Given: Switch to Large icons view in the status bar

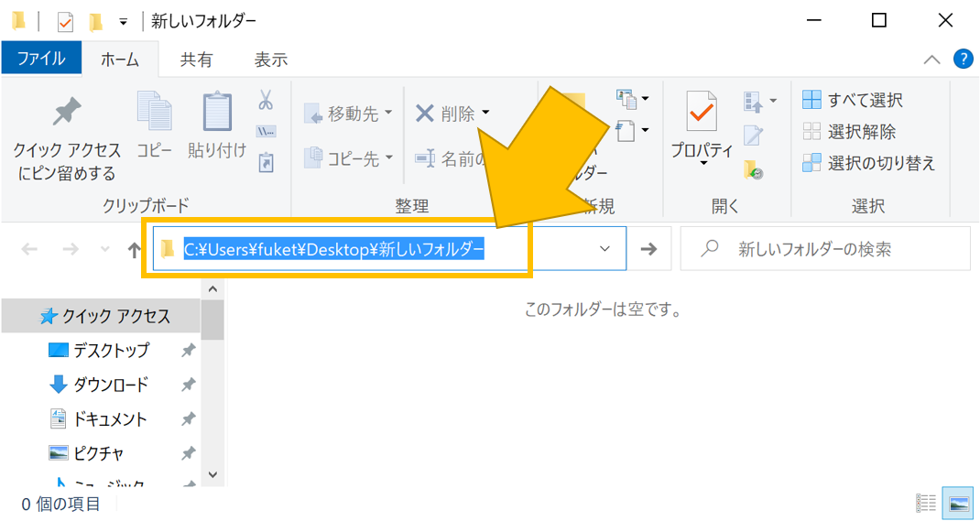Looking at the screenshot, I should (x=956, y=503).
